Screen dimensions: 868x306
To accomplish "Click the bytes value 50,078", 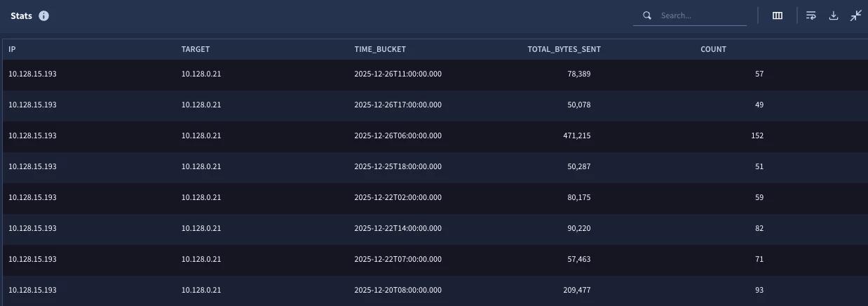I will click(579, 105).
